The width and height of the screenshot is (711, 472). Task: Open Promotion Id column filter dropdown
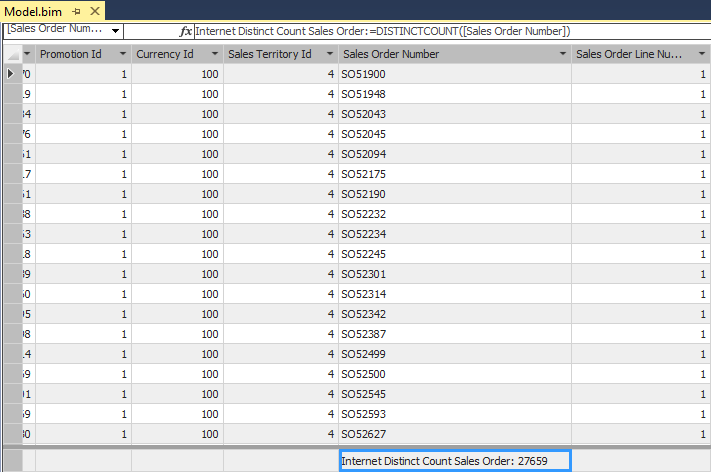coord(122,54)
